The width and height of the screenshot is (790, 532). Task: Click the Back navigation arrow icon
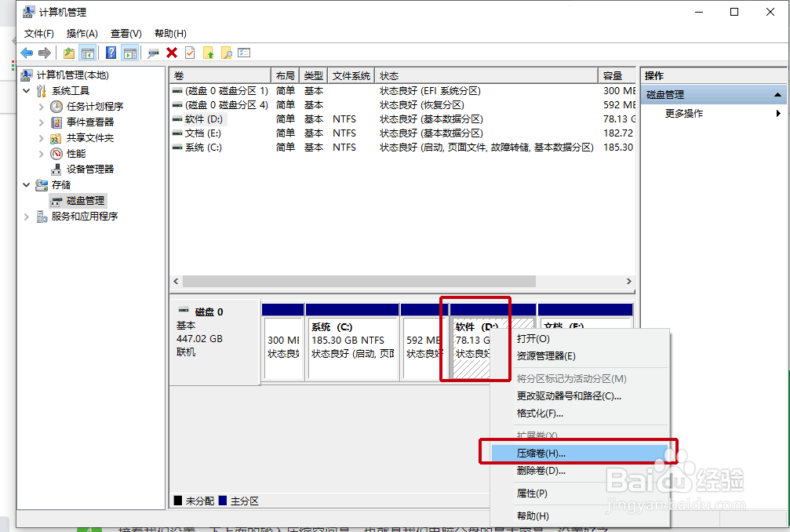point(26,53)
